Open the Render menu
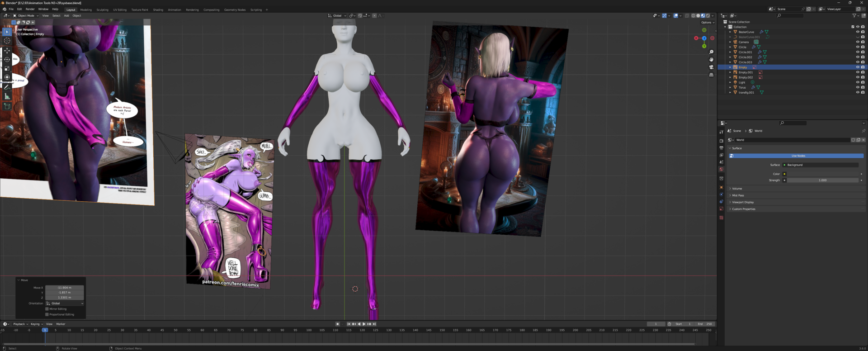Screen dimensions: 868x351 [x=30, y=9]
